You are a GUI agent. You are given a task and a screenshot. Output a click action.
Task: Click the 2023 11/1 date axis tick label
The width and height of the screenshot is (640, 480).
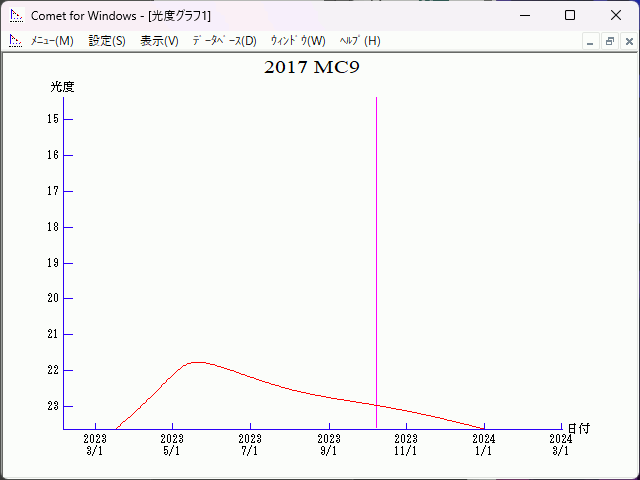click(x=406, y=445)
